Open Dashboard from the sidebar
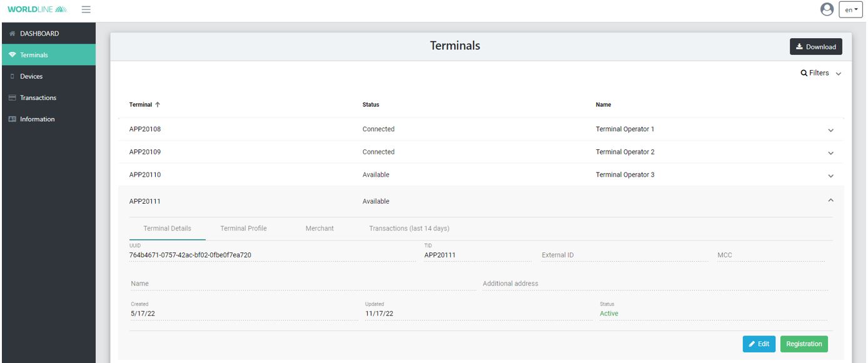The image size is (868, 363). click(x=39, y=34)
